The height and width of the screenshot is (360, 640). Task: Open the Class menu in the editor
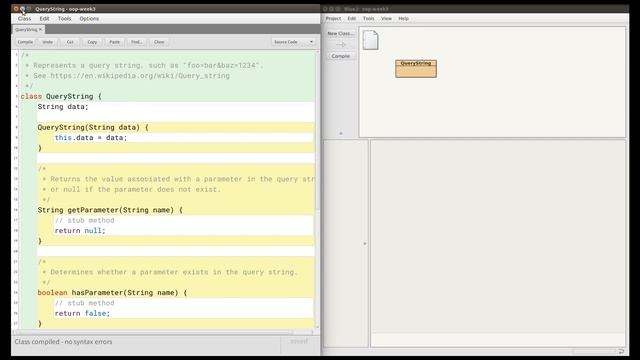tap(24, 19)
